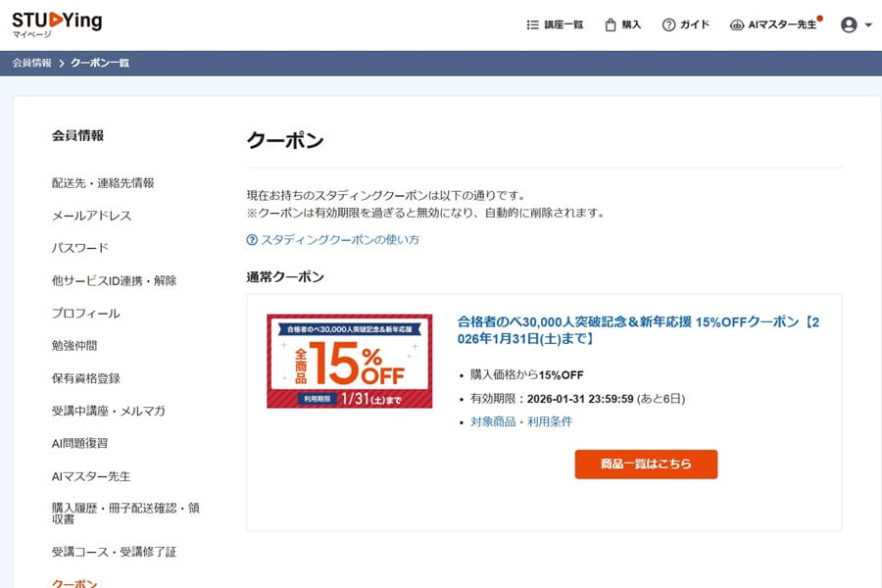Image resolution: width=882 pixels, height=588 pixels.
Task: Go to 会員情報 in breadcrumb
Action: (x=32, y=63)
